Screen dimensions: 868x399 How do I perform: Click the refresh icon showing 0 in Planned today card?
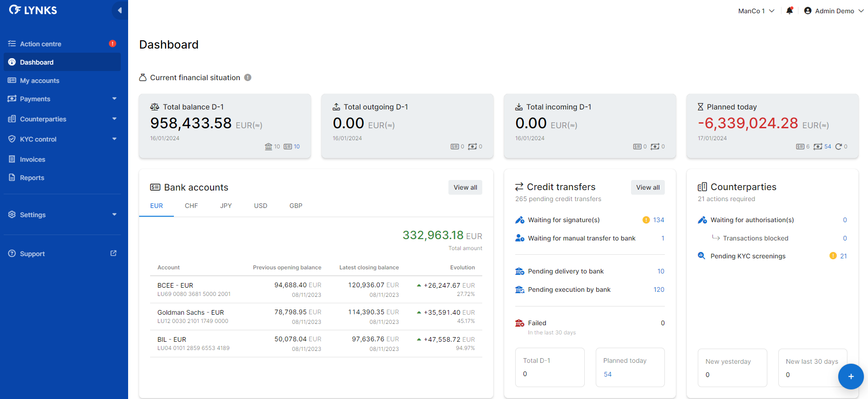[x=838, y=147]
